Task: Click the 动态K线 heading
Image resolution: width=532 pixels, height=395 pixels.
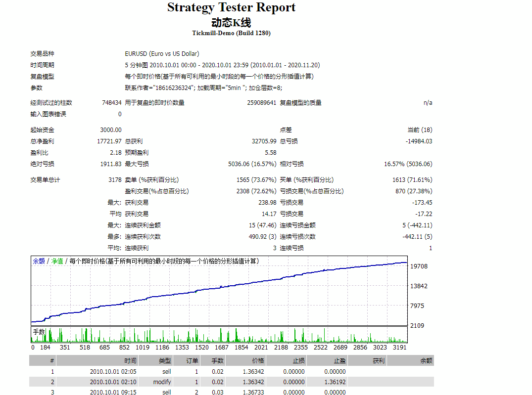Action: (x=231, y=23)
